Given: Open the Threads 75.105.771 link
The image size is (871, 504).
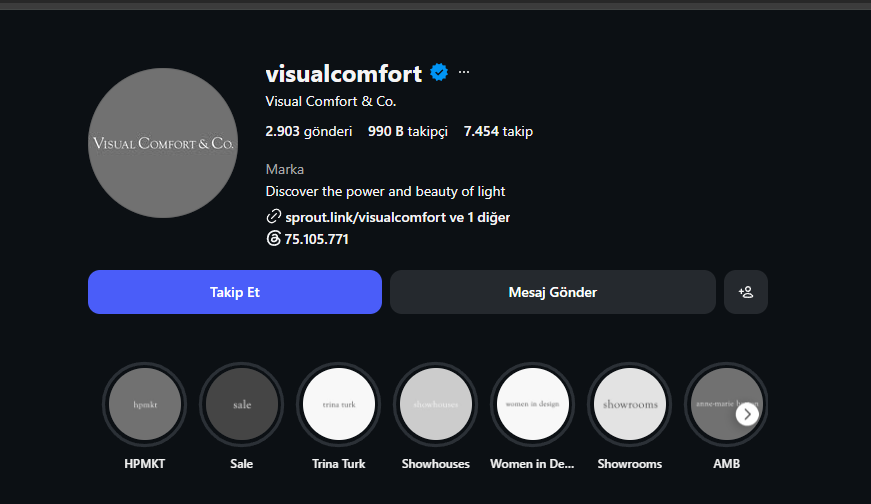Looking at the screenshot, I should 317,239.
